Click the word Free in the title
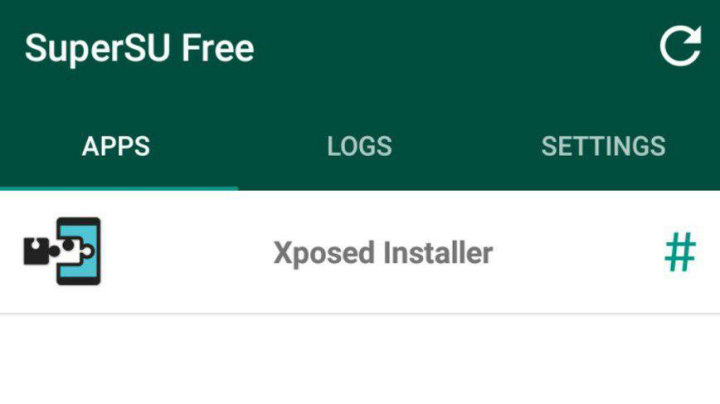 [x=218, y=48]
